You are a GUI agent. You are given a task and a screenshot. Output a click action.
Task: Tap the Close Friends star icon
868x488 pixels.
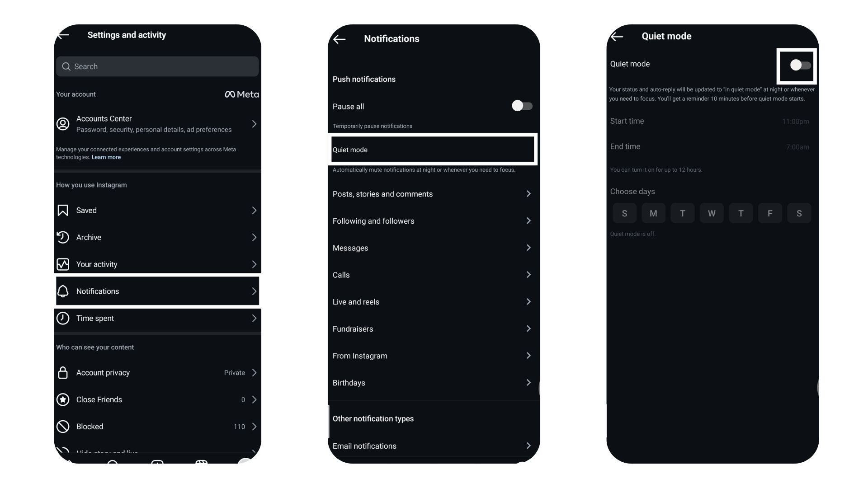point(63,399)
